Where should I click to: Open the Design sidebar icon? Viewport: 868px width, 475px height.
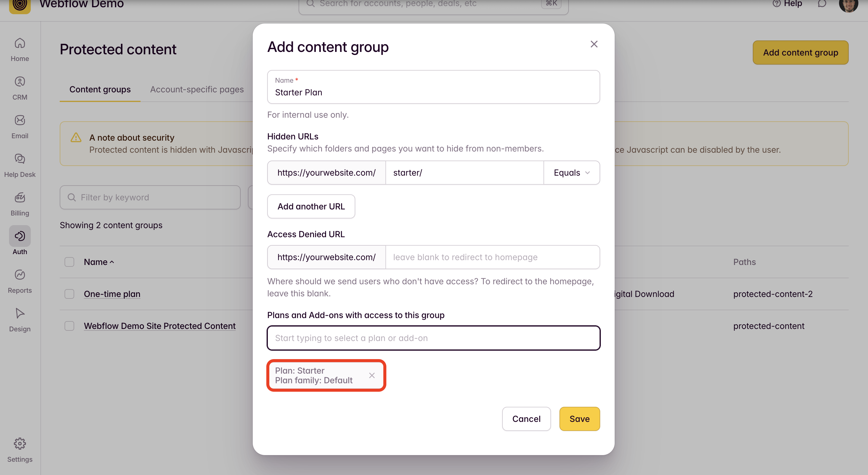pyautogui.click(x=20, y=320)
